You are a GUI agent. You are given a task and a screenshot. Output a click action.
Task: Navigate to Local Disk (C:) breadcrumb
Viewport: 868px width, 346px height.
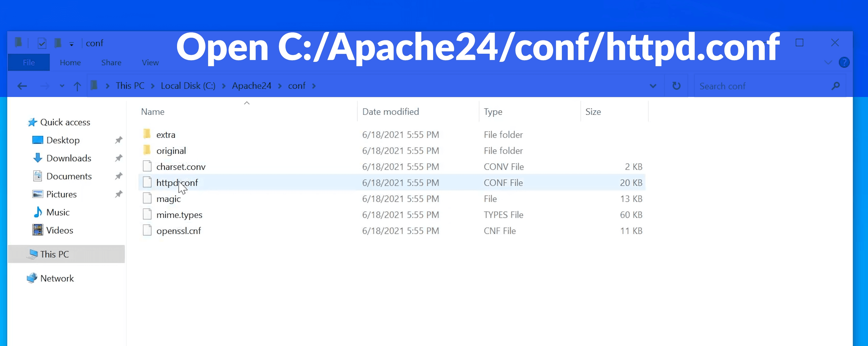(x=188, y=86)
